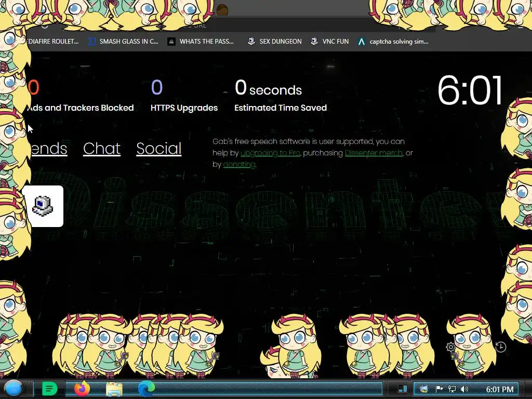Screen dimensions: 532x399
Task: Open the VNC FUN bookmark
Action: click(329, 42)
